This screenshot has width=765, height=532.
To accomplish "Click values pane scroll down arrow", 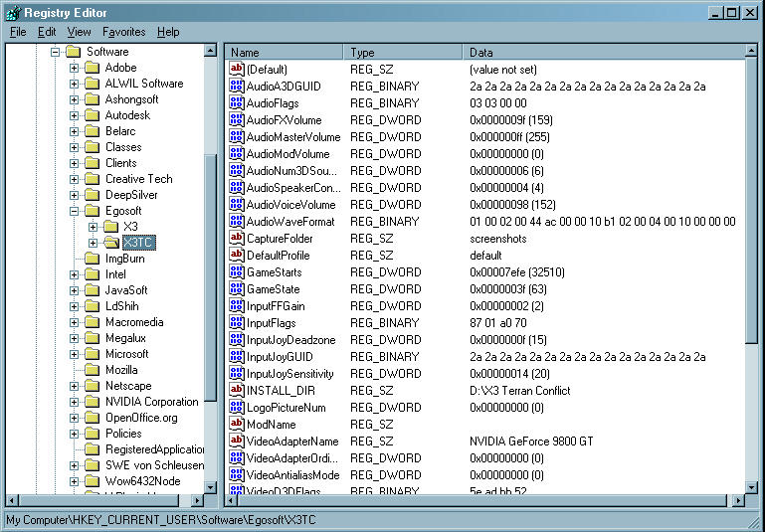I will click(x=751, y=486).
